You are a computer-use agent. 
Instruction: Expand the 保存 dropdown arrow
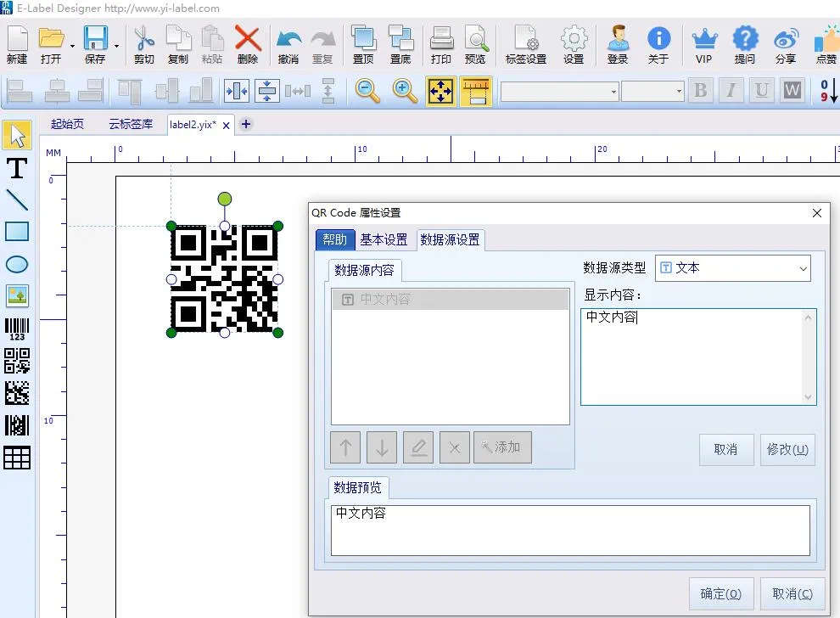pyautogui.click(x=116, y=46)
